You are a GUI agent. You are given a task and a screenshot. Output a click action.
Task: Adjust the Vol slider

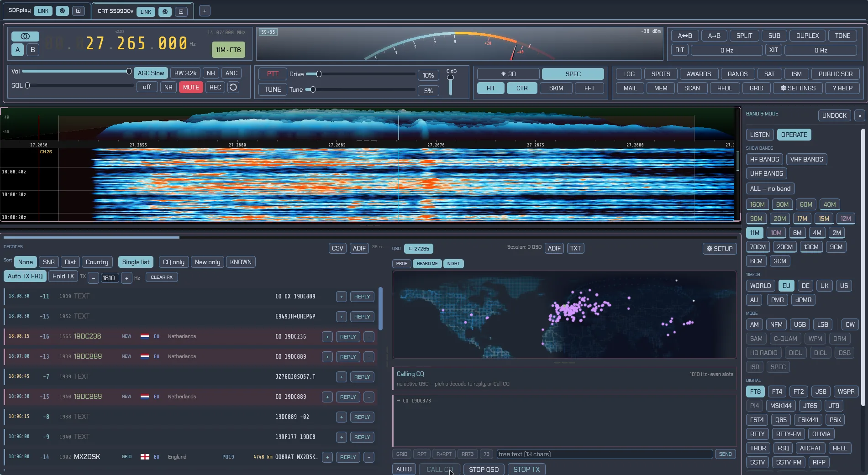pos(77,71)
